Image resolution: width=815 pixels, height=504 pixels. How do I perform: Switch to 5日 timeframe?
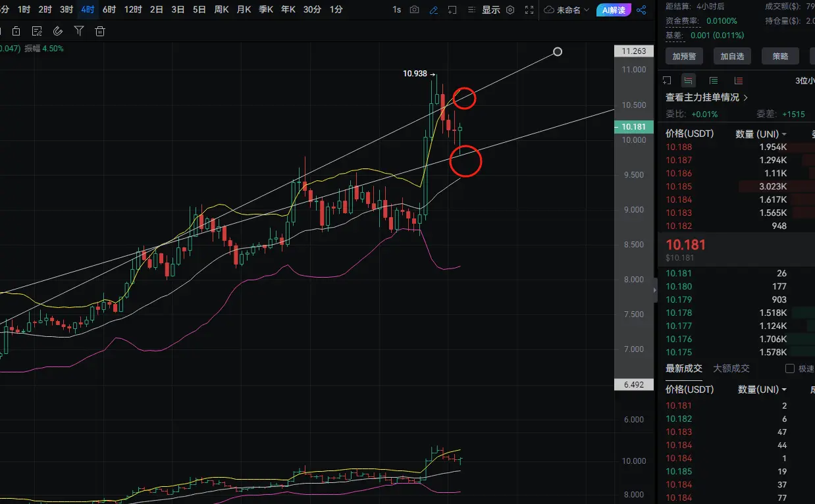tap(199, 9)
